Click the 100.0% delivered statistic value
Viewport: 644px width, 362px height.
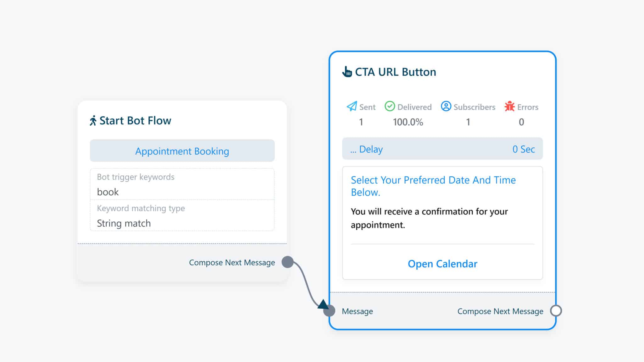[x=408, y=122]
